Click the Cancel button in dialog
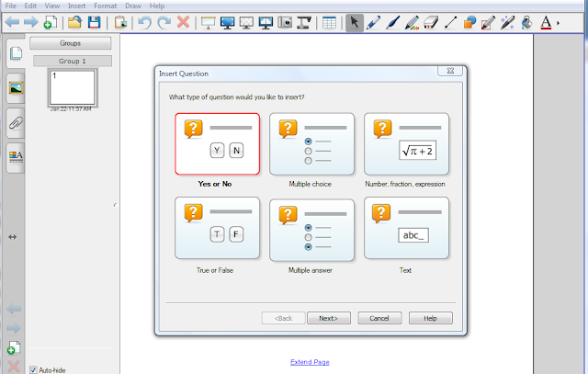Viewport: 588px width, 374px height. [379, 318]
